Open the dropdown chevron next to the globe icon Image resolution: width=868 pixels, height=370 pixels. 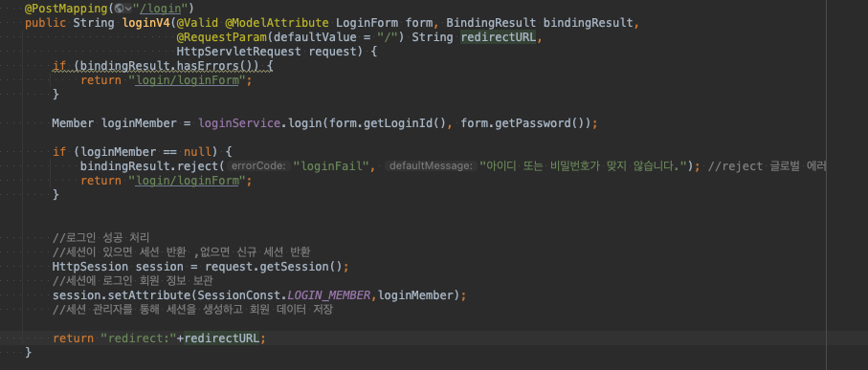click(128, 9)
